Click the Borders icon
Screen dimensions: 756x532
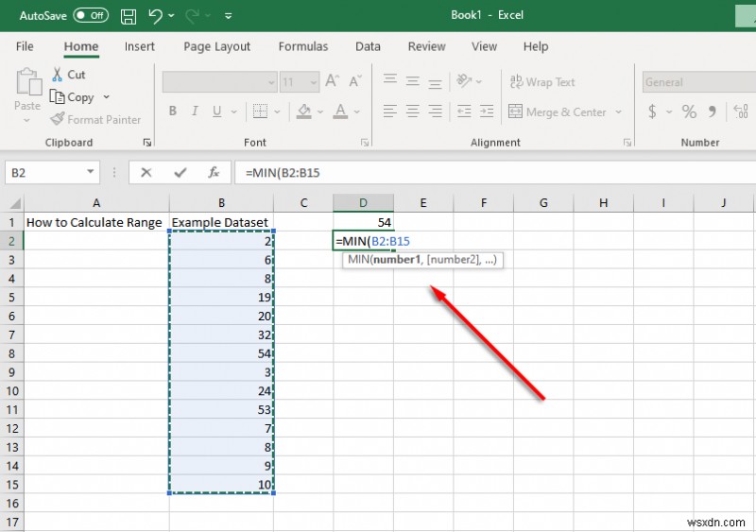click(261, 112)
